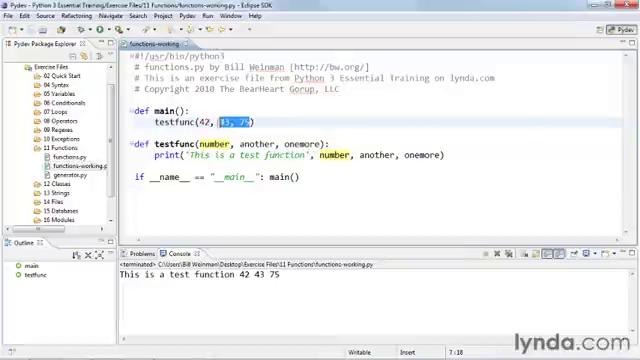
Task: Open the Package Explorer view menu chevron
Action: click(x=111, y=54)
